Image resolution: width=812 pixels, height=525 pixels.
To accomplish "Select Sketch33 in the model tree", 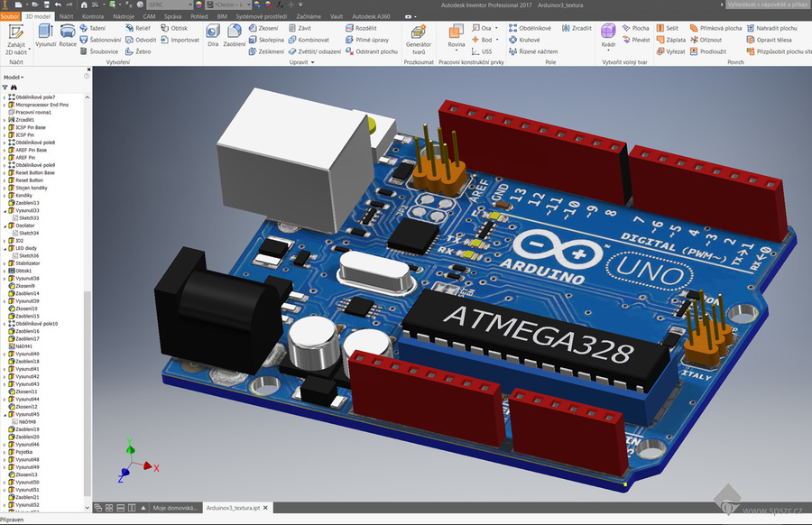I will pos(29,218).
